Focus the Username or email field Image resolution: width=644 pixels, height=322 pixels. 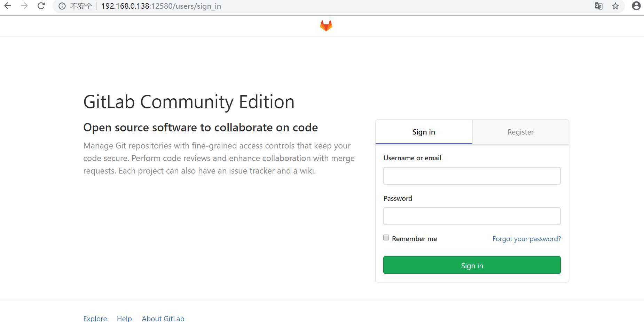click(472, 176)
